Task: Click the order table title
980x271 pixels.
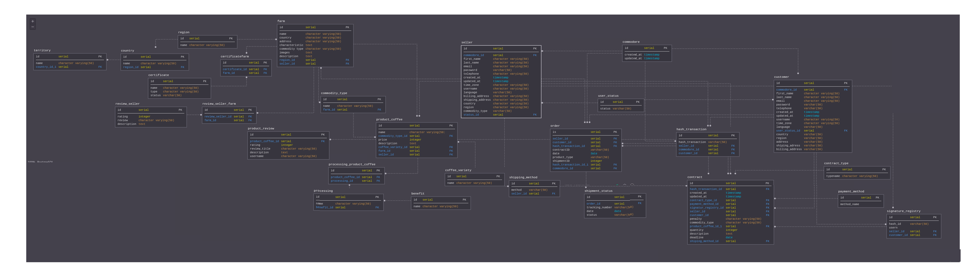Action: (555, 126)
